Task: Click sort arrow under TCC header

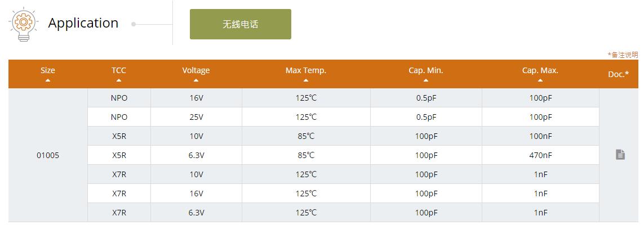Action: point(119,80)
